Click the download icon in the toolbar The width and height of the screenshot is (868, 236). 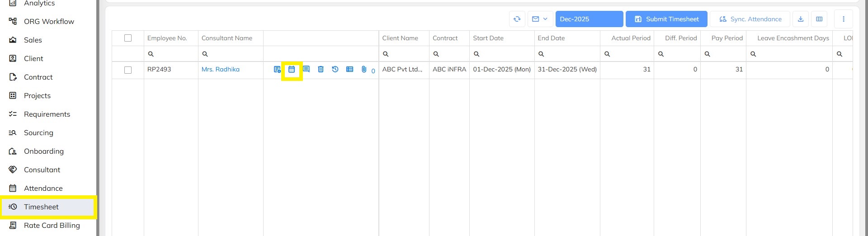click(x=801, y=19)
